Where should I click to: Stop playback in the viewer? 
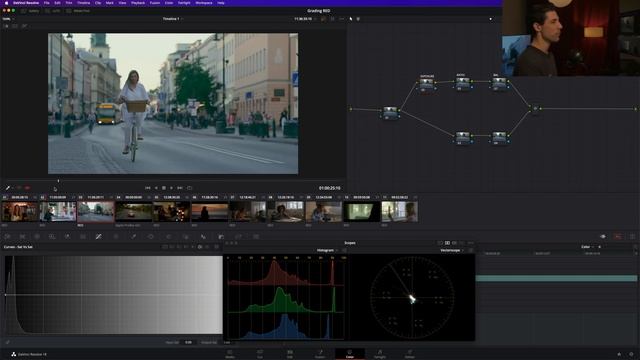click(x=164, y=188)
